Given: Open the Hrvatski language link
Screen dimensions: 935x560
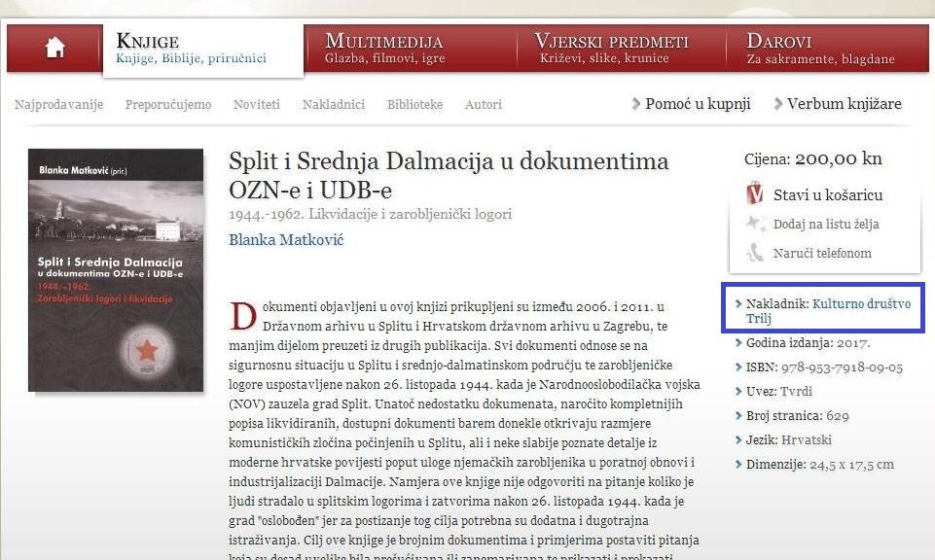Looking at the screenshot, I should pyautogui.click(x=807, y=440).
